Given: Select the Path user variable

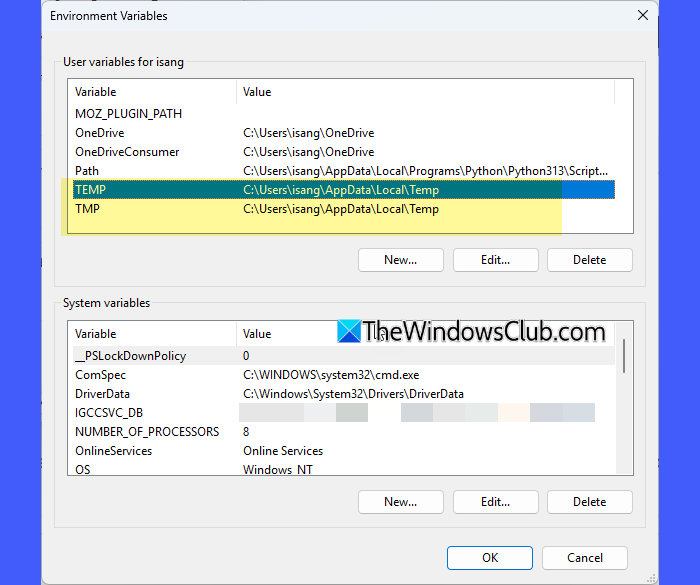Looking at the screenshot, I should click(x=344, y=171).
